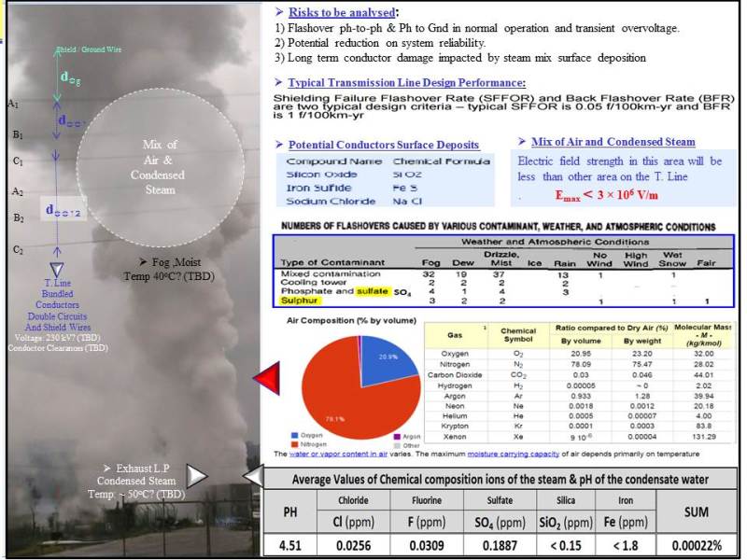747x560 pixels.
Task: Click 'Sodium Chloride' in the deposits table
Action: (331, 202)
